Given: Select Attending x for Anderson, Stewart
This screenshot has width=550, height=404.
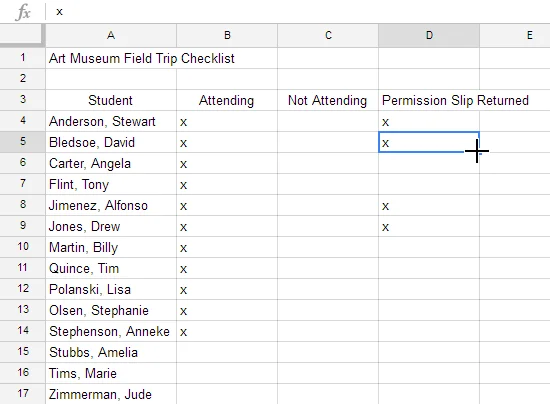Looking at the screenshot, I should pos(227,121).
